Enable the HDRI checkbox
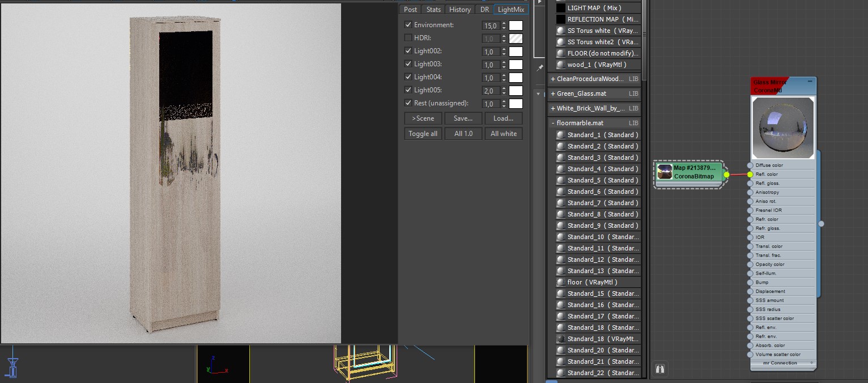The image size is (868, 383). pos(408,38)
